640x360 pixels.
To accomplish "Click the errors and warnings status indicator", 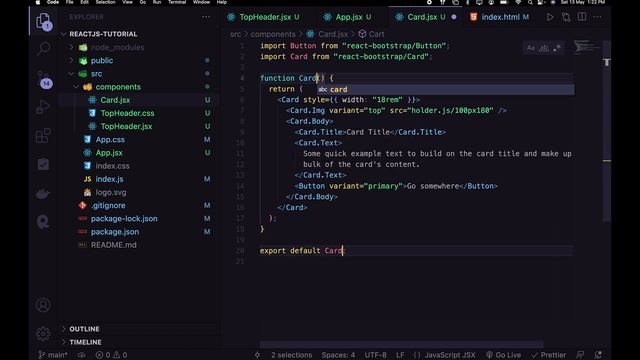I will (x=111, y=355).
